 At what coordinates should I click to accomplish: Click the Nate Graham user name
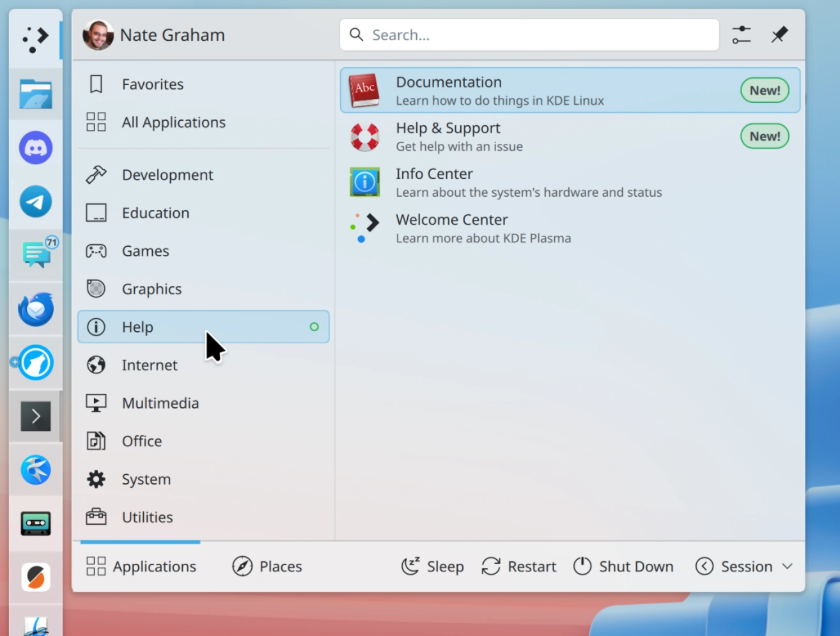(173, 35)
